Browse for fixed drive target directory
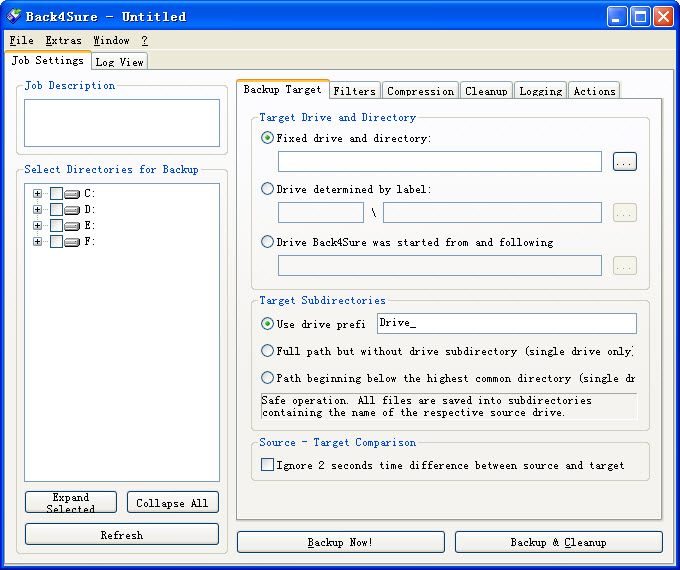 624,162
